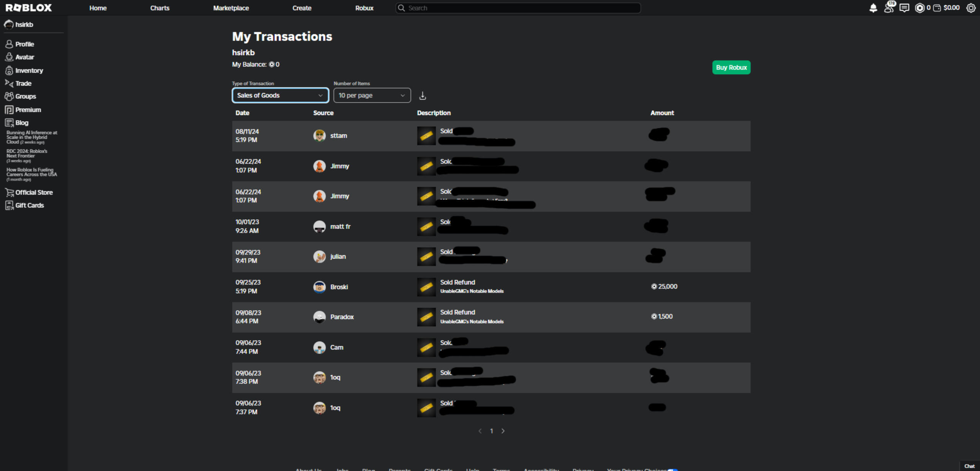Viewport: 980px width, 471px height.
Task: Open the Home menu item
Action: pyautogui.click(x=98, y=8)
